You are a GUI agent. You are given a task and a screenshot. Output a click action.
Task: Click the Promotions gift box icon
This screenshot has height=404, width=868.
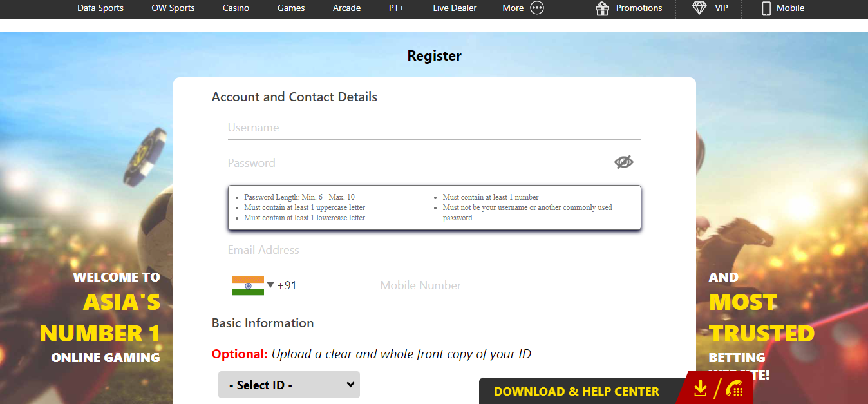coord(602,8)
